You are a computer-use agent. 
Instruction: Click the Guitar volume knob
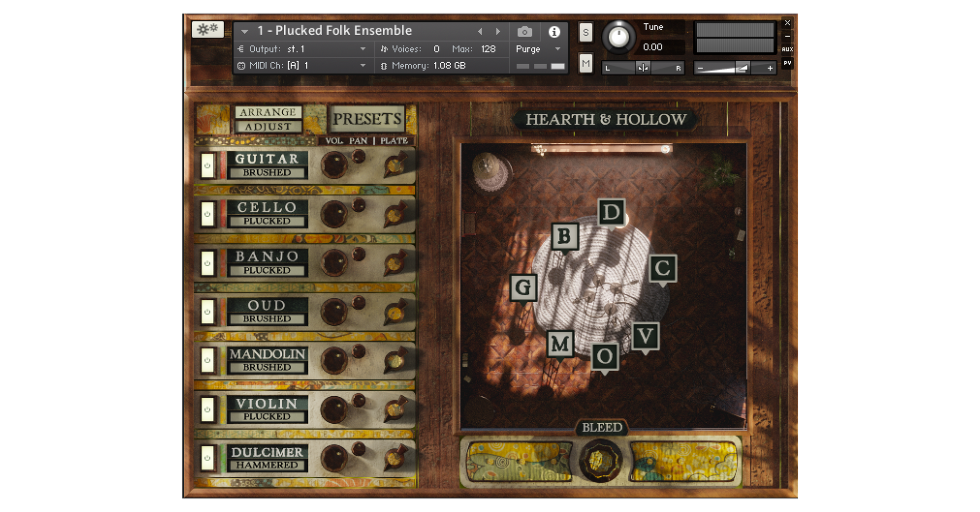coord(334,165)
